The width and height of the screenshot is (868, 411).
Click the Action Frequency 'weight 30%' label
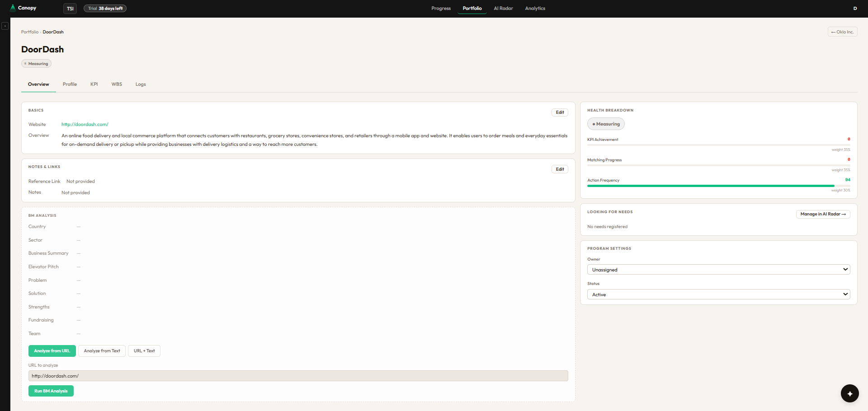coord(841,191)
